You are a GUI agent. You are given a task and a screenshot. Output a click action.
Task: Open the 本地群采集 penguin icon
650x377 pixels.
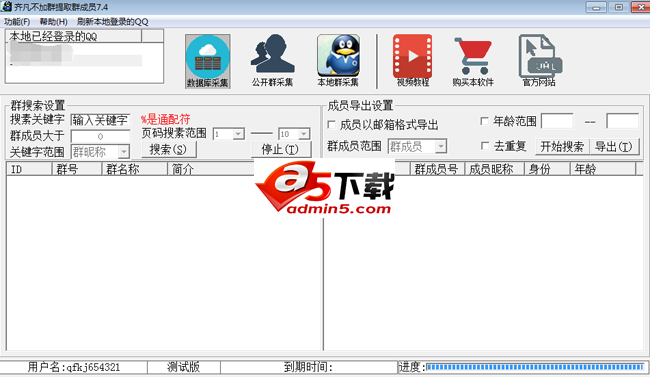[x=338, y=61]
